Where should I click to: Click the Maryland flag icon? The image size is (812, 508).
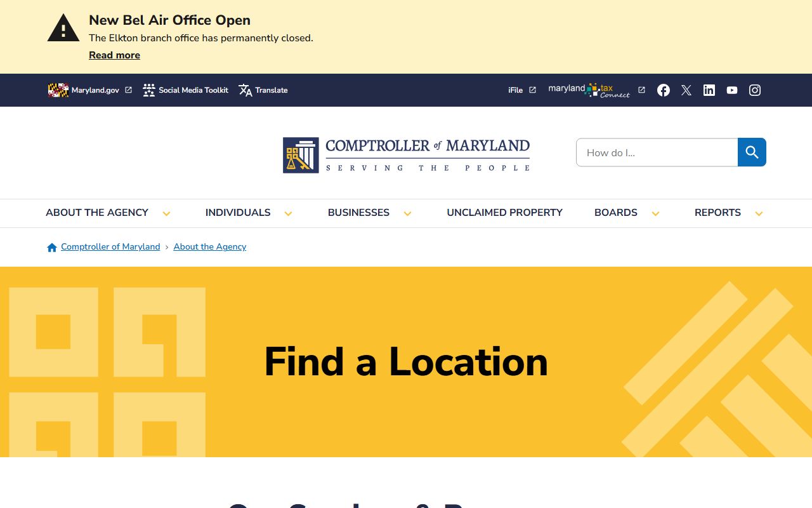(58, 90)
